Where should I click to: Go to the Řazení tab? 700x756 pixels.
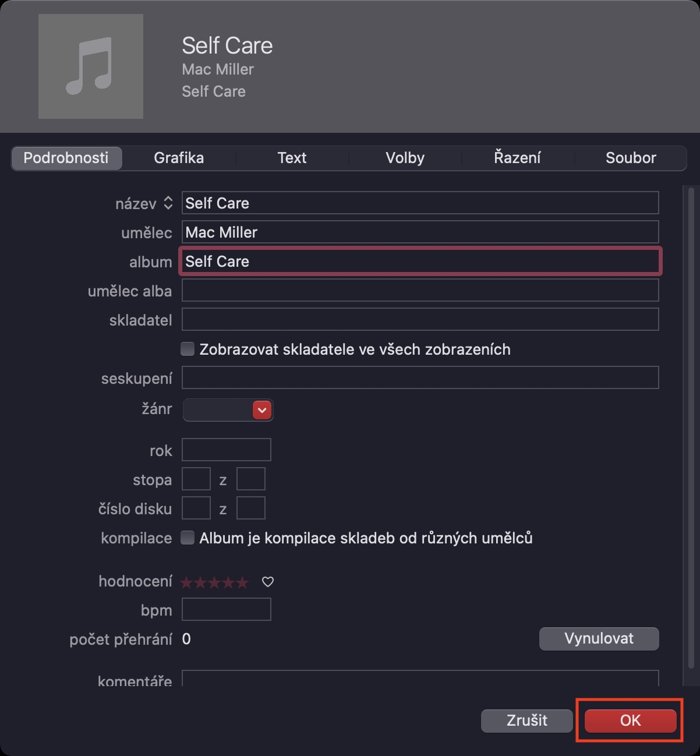point(517,158)
